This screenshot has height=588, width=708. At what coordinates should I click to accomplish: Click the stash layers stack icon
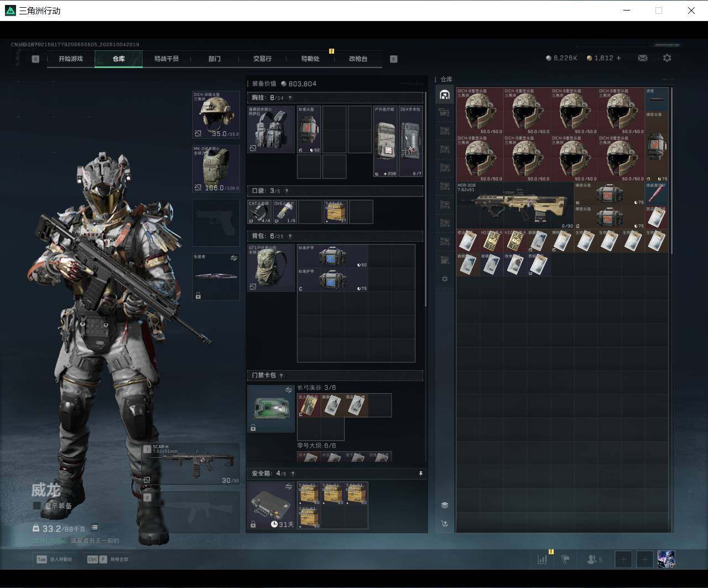pos(444,505)
